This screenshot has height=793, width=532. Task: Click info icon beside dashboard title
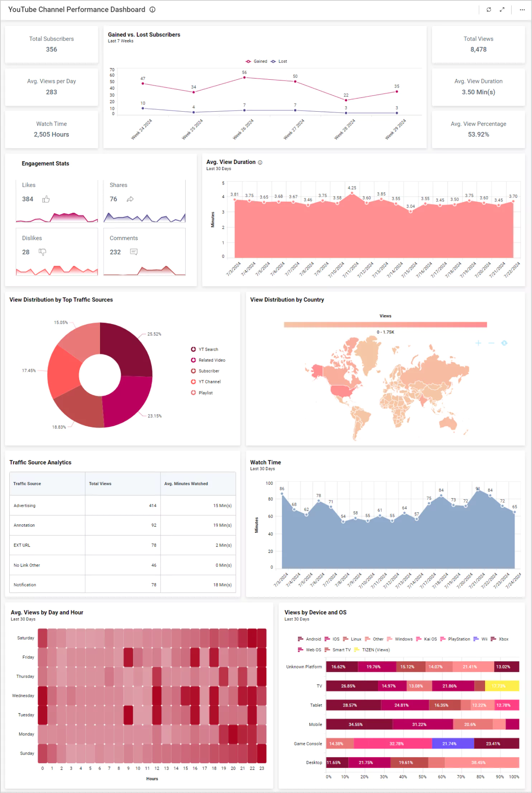click(x=152, y=10)
